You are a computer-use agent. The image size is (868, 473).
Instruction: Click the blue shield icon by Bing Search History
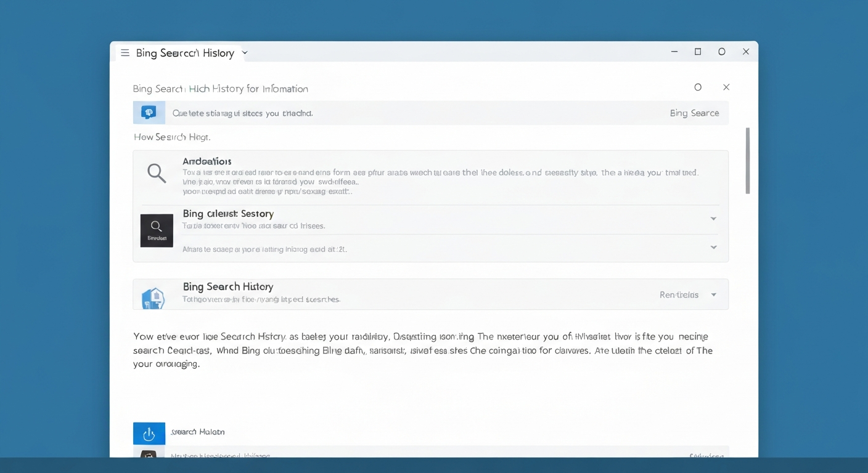(x=153, y=297)
